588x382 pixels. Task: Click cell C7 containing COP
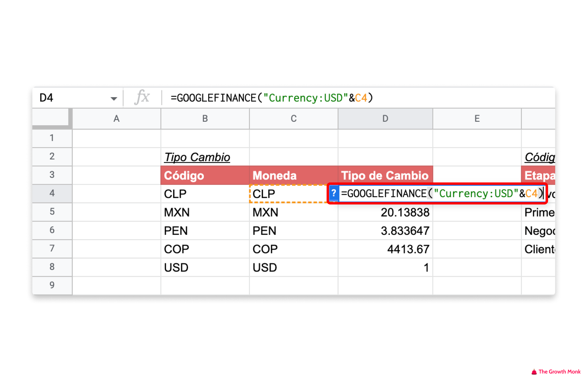294,249
